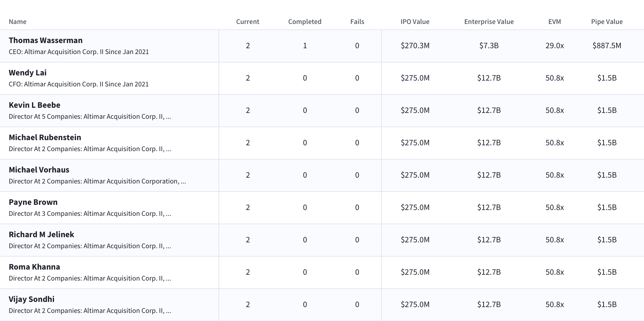Select Kevin L Beebe's $1.5B Pipe Value

coord(607,110)
